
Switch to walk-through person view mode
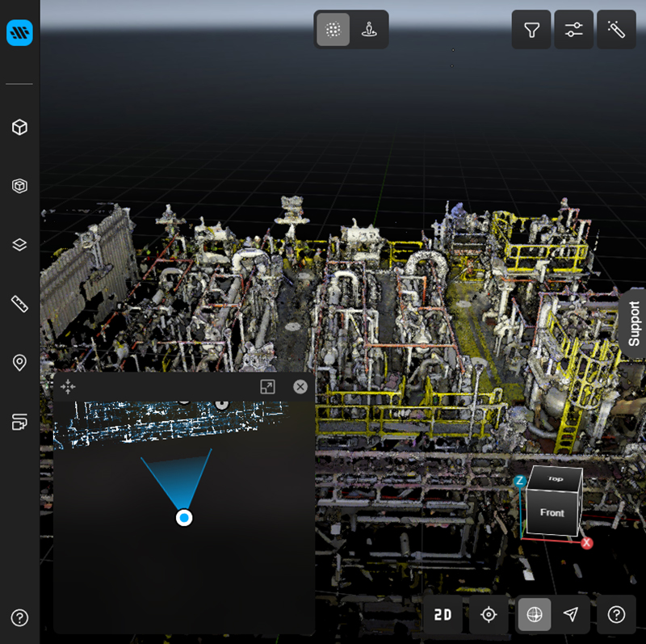369,30
